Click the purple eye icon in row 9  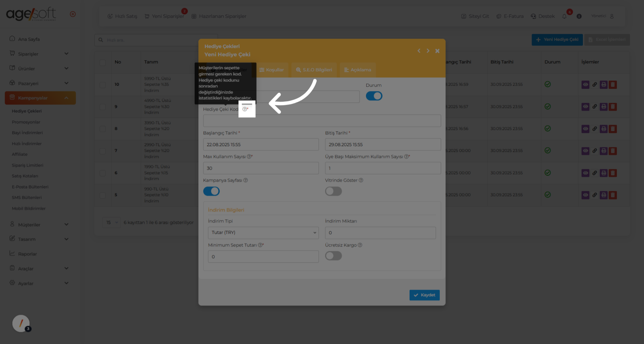click(585, 107)
